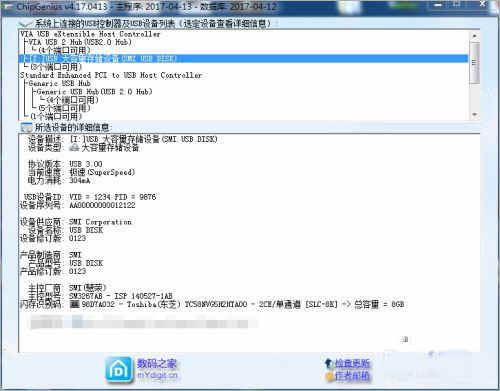Select the VIA USB 2 Hub entry
Screen dimensions: 500x391
(80, 42)
